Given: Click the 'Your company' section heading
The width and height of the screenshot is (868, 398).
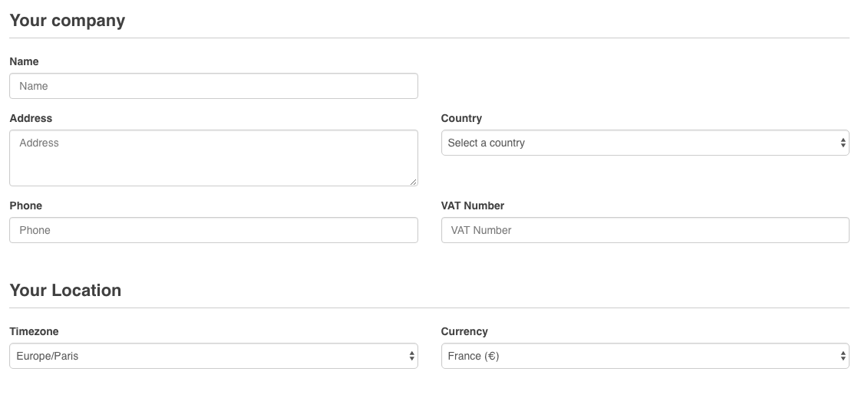Looking at the screenshot, I should pyautogui.click(x=67, y=21).
